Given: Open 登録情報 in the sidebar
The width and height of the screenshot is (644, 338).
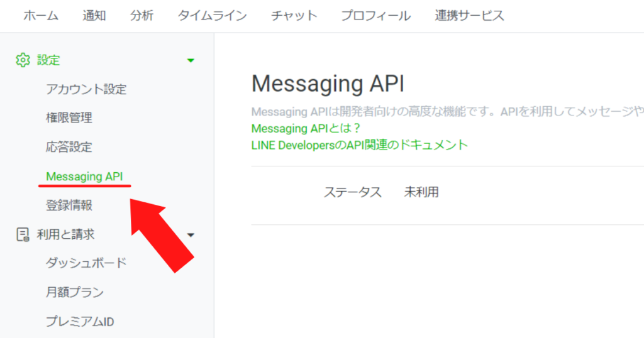Looking at the screenshot, I should tap(69, 205).
